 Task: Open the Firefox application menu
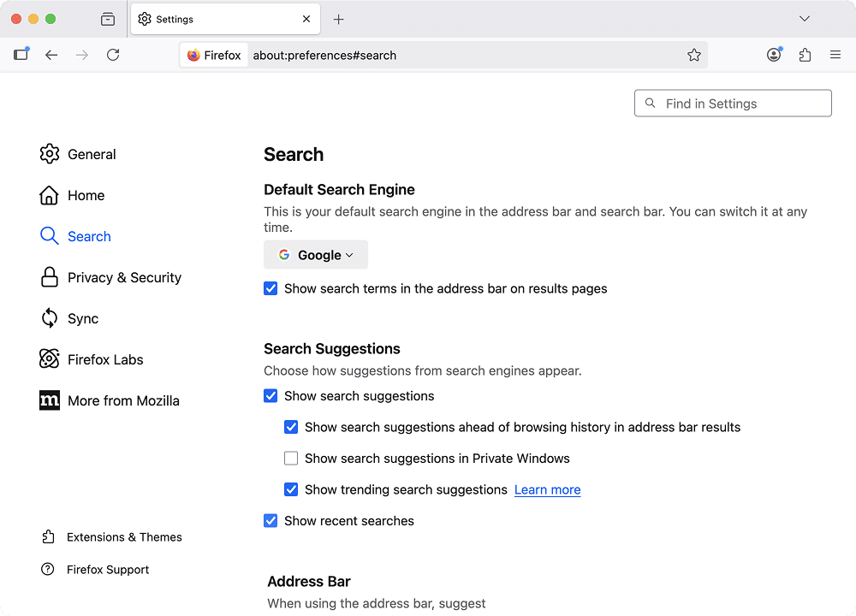pos(835,54)
